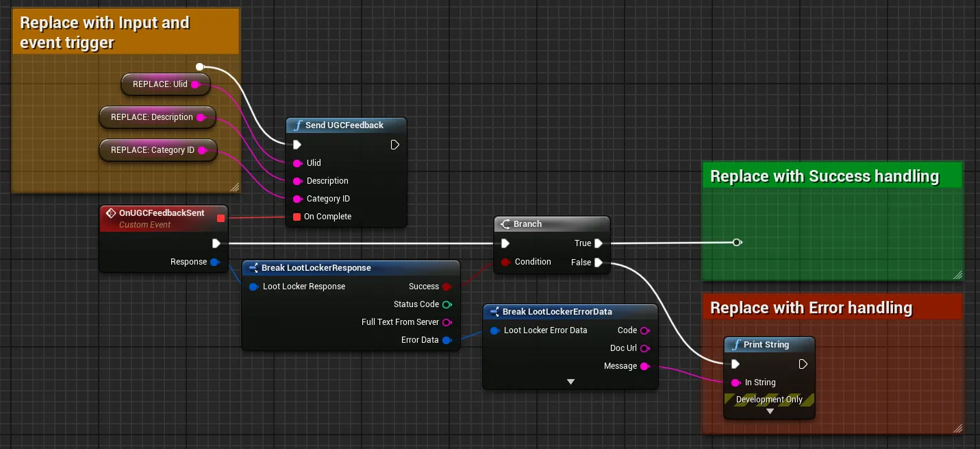This screenshot has width=980, height=449.
Task: Click the resize handle of the Error handling comment
Action: click(957, 428)
